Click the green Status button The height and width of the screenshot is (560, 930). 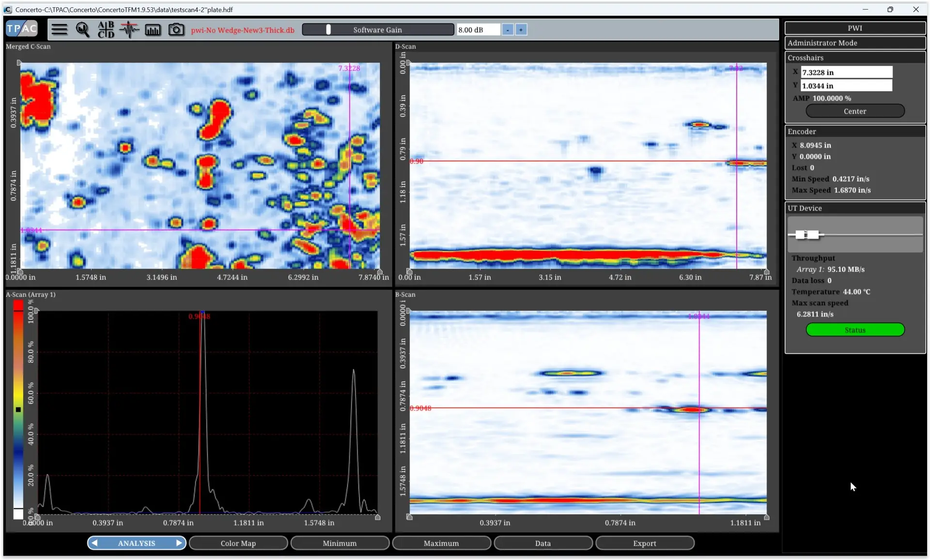pyautogui.click(x=854, y=330)
